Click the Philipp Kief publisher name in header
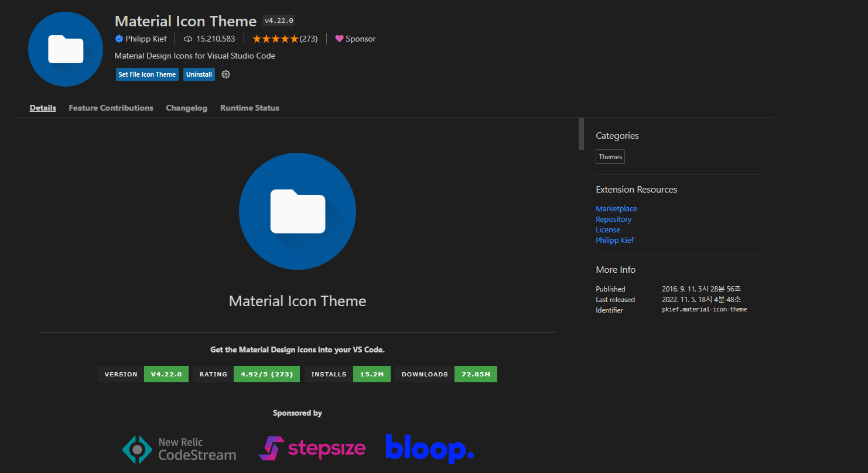Image resolution: width=868 pixels, height=473 pixels. tap(146, 39)
